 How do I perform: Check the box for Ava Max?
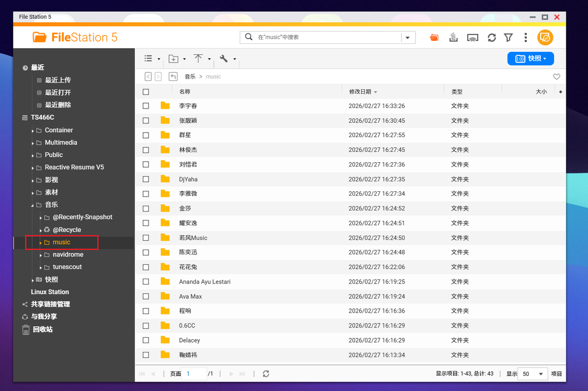(146, 296)
